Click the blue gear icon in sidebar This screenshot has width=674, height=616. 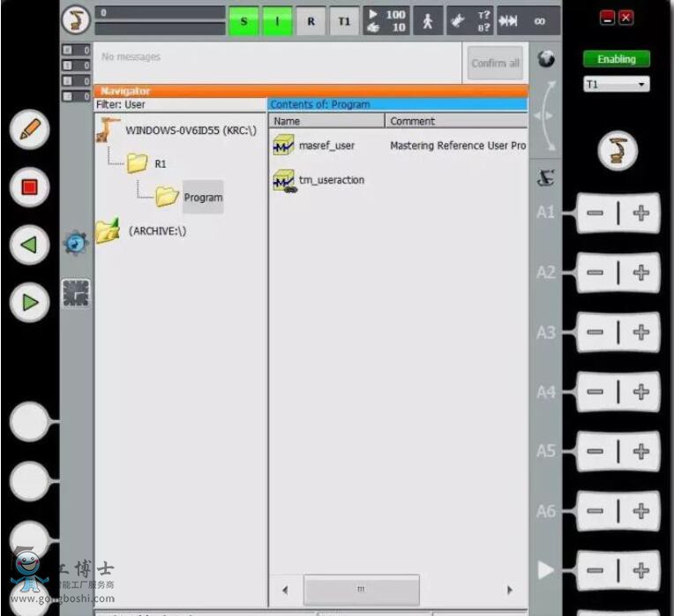tap(76, 244)
